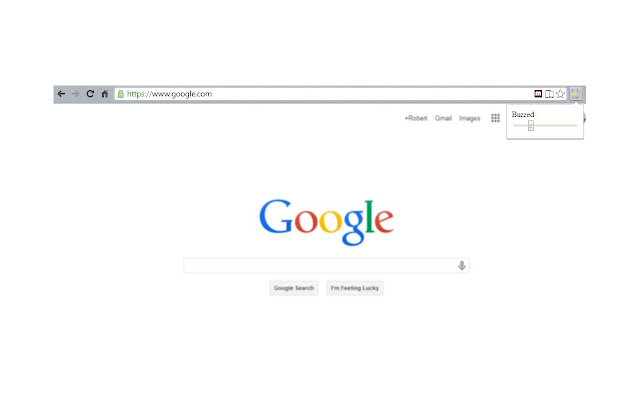Click the right end of Buzzed slider track
The height and width of the screenshot is (400, 640).
point(575,126)
